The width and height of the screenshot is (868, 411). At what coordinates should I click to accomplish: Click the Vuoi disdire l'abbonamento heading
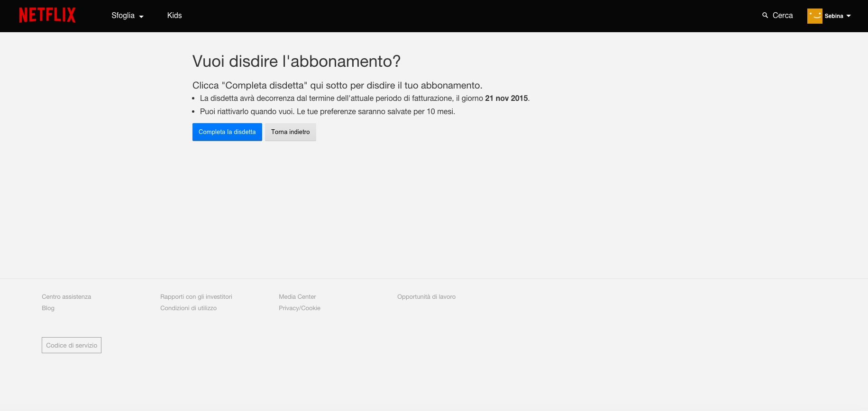coord(296,61)
